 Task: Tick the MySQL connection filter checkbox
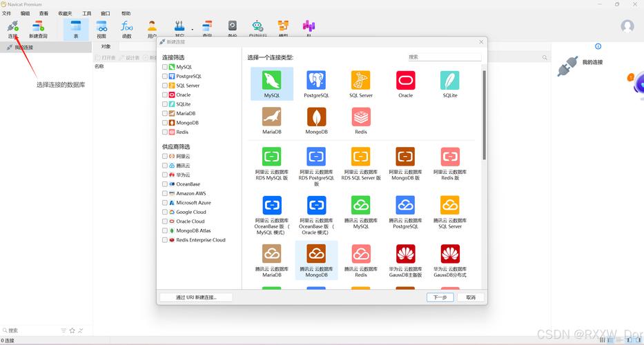[165, 66]
